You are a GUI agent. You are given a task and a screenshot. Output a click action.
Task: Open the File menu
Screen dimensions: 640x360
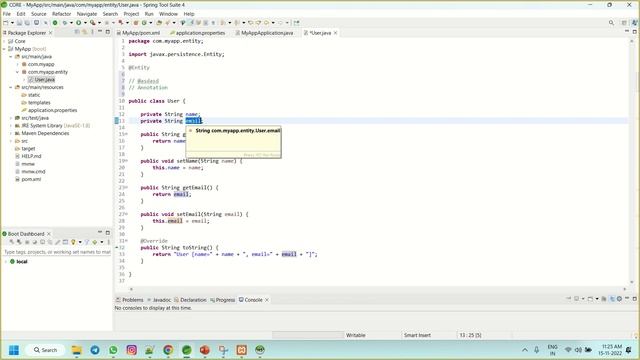[x=7, y=14]
